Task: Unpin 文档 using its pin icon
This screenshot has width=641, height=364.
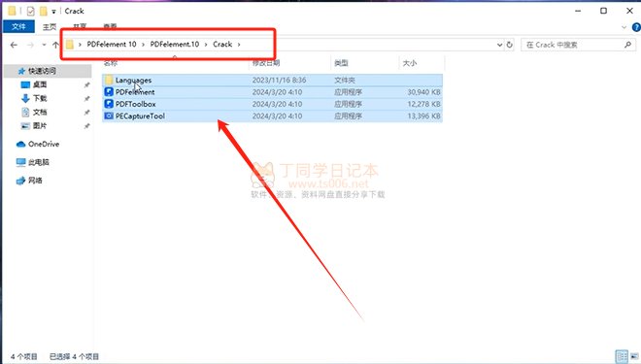Action: (x=86, y=113)
